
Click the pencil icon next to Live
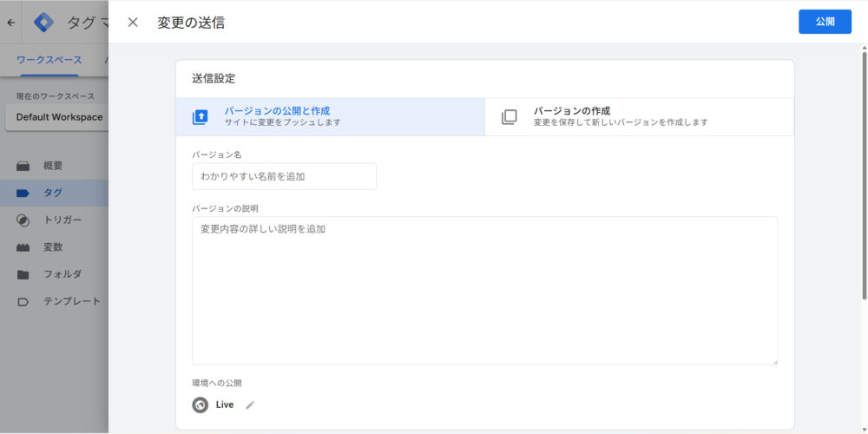pos(251,404)
